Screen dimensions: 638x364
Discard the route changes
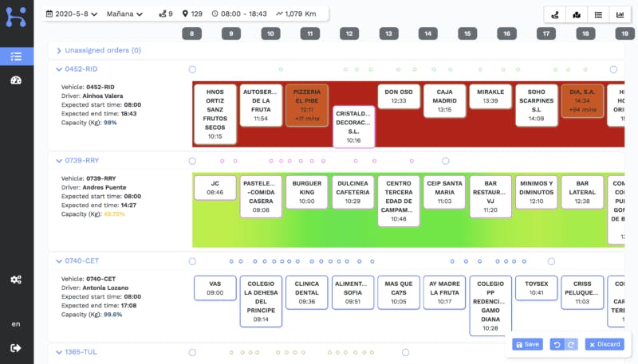click(x=605, y=344)
